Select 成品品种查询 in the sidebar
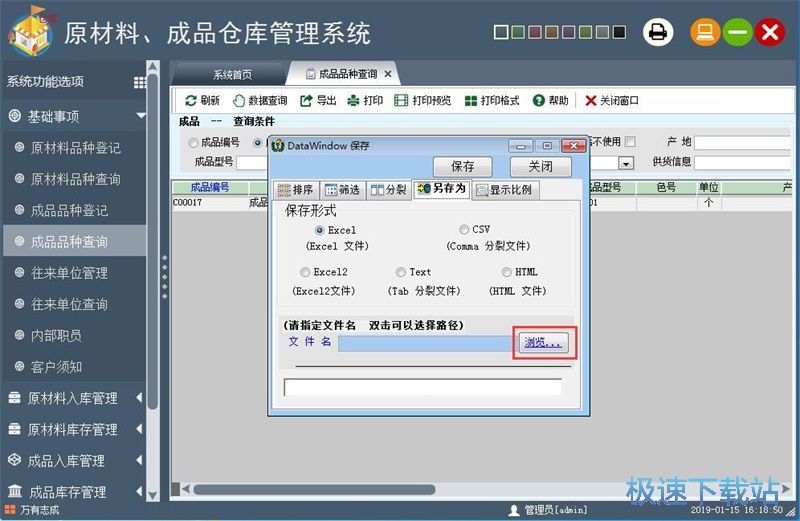The width and height of the screenshot is (800, 521). coord(74,241)
